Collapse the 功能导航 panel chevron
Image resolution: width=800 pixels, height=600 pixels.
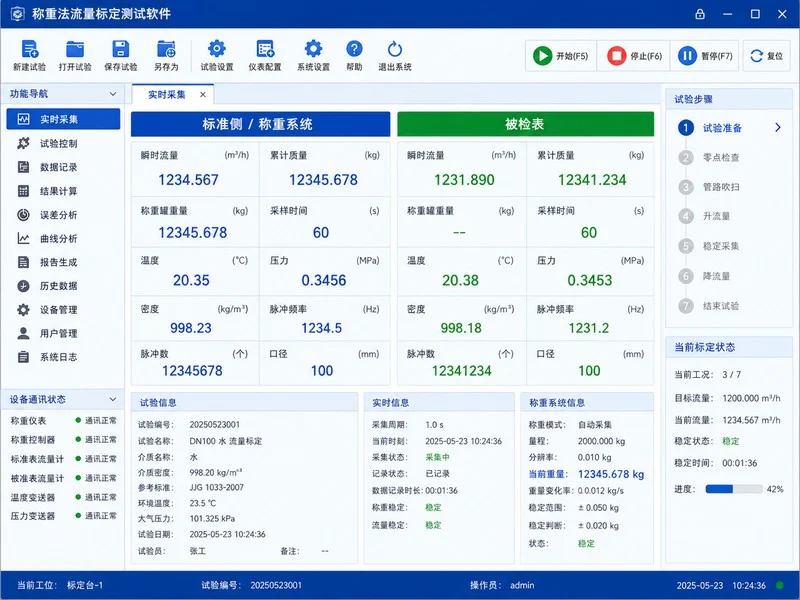coord(113,94)
